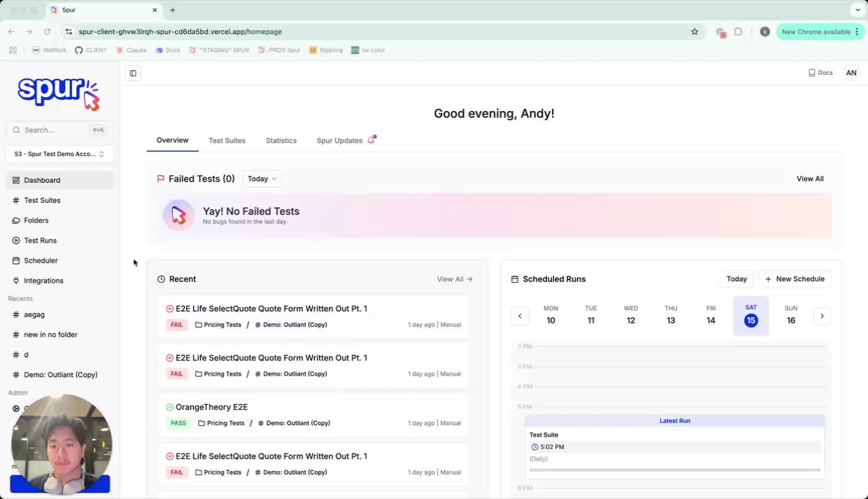Open Folders in sidebar
The height and width of the screenshot is (499, 868).
pos(60,220)
